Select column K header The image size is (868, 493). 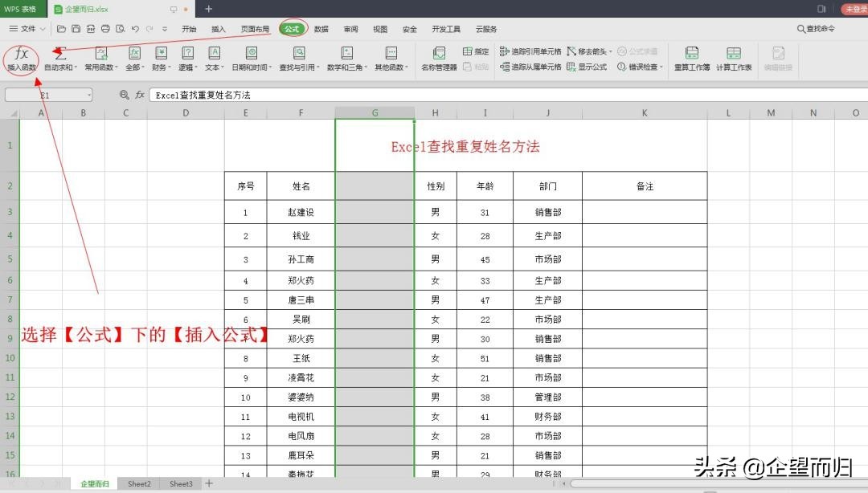[645, 113]
